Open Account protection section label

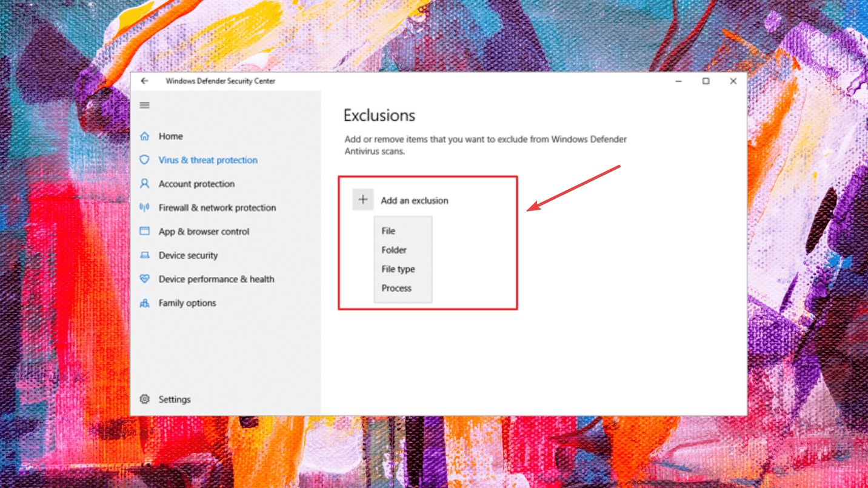tap(196, 184)
